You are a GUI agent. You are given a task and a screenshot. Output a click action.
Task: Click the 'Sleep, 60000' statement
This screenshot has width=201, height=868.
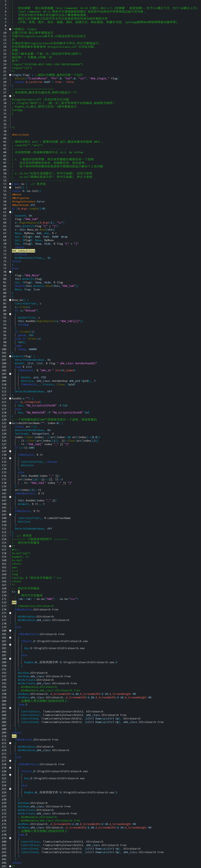(x=27, y=349)
